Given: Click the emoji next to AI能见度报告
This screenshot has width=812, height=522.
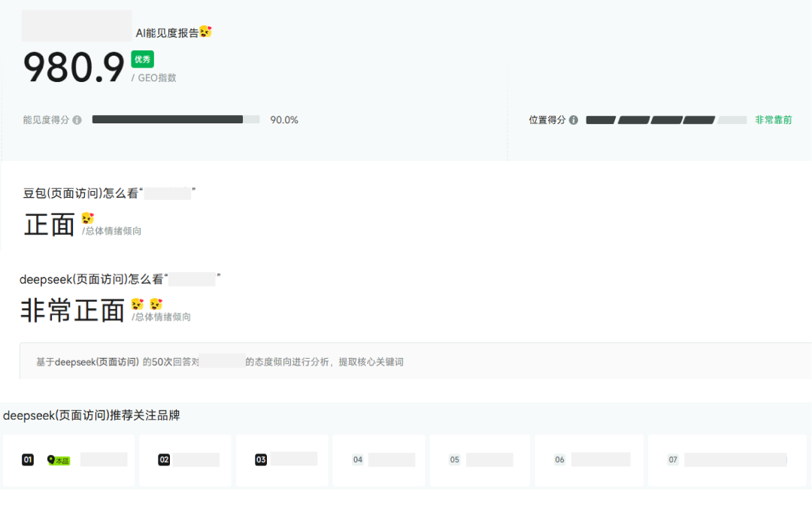Looking at the screenshot, I should (x=205, y=32).
